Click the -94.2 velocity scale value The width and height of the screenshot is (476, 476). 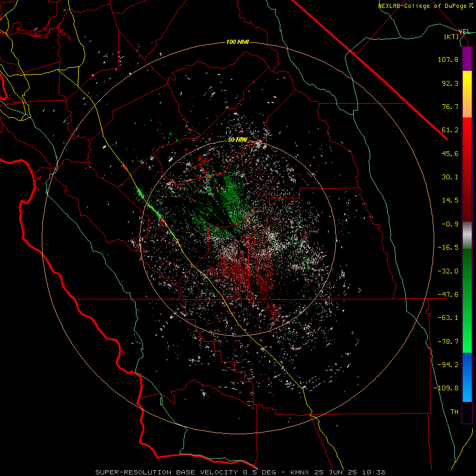pos(448,365)
